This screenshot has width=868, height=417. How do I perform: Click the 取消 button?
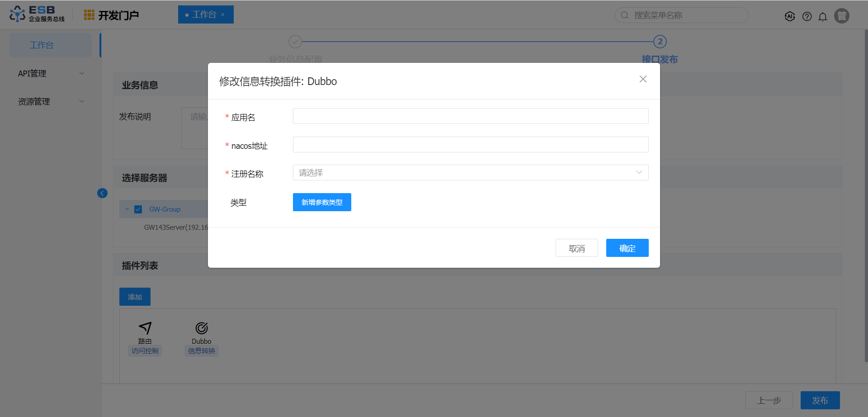pos(576,248)
